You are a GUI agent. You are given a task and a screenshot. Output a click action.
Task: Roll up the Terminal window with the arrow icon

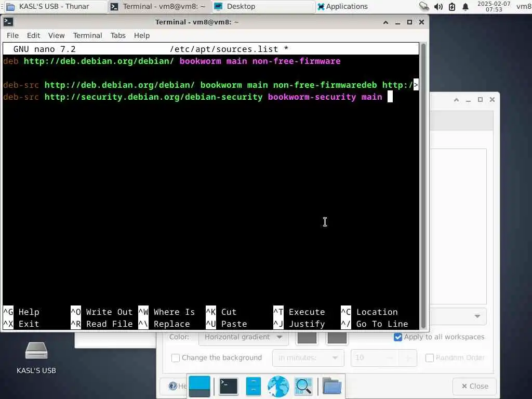tap(385, 22)
